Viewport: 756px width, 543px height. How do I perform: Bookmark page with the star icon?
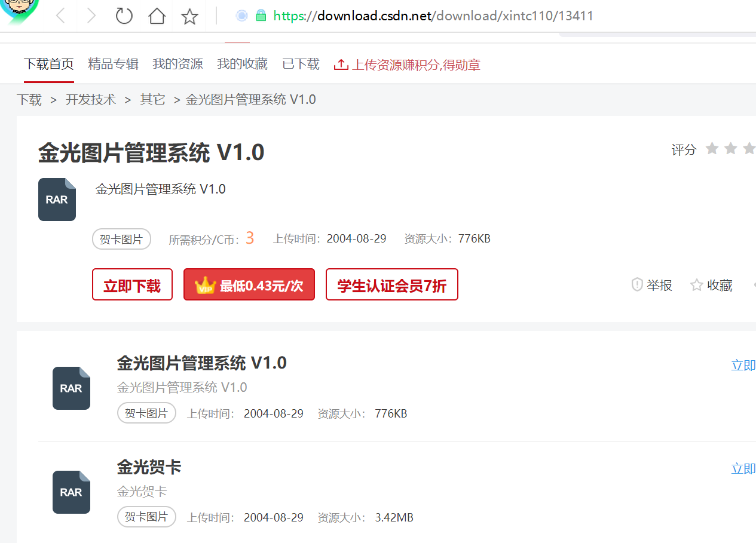click(189, 16)
